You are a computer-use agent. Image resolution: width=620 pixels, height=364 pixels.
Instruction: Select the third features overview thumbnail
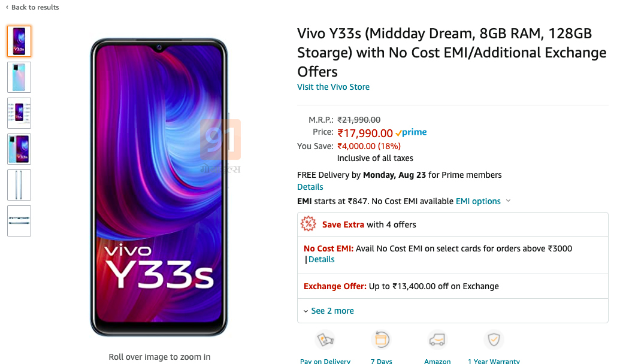coord(19,113)
